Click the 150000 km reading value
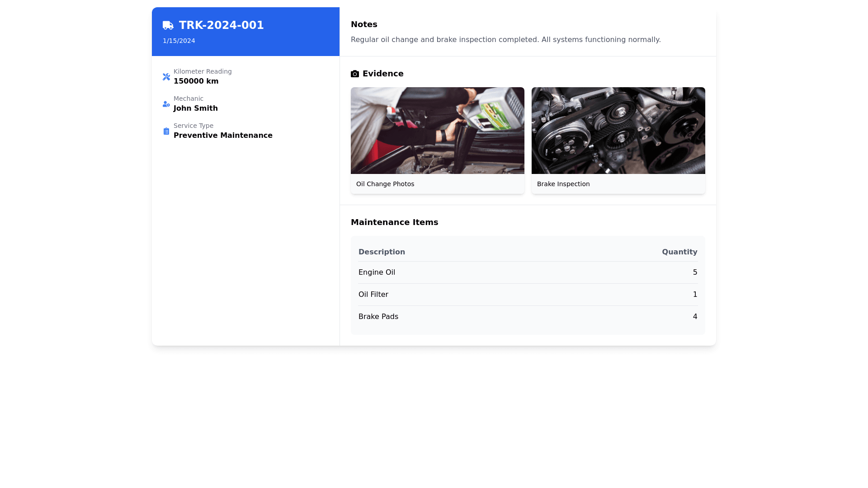Screen dimensions: 868x488 (x=196, y=81)
